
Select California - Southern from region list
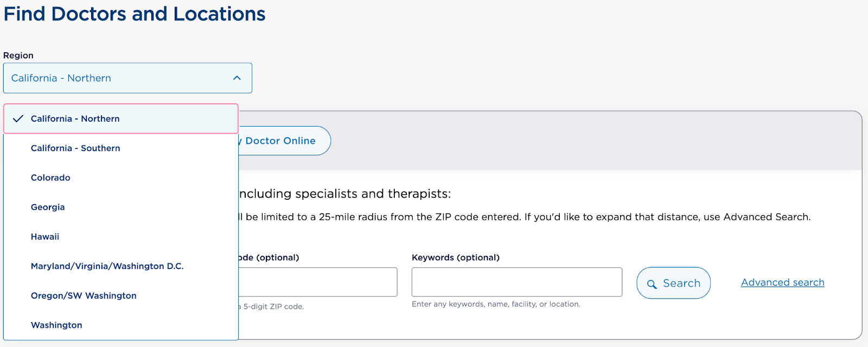pos(75,148)
